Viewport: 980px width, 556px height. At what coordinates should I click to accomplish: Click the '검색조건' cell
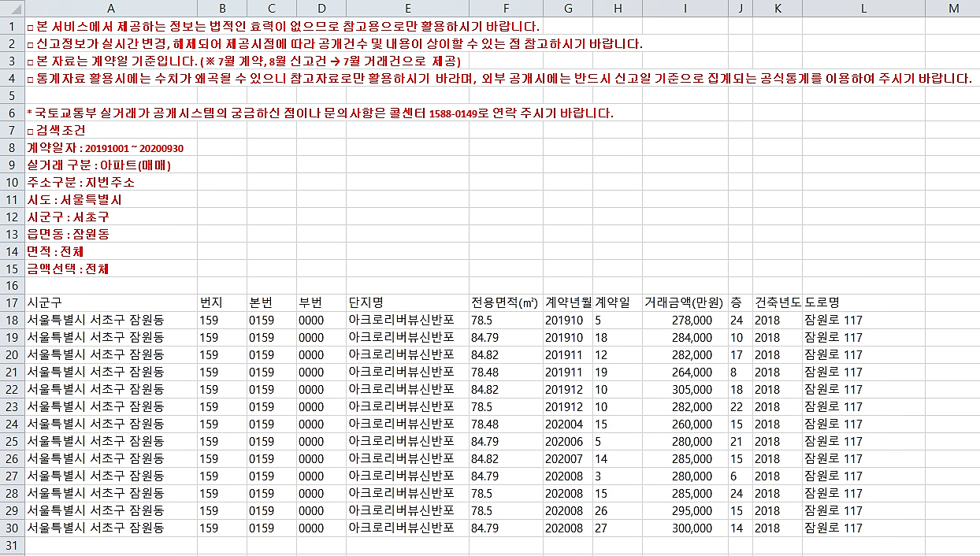110,130
